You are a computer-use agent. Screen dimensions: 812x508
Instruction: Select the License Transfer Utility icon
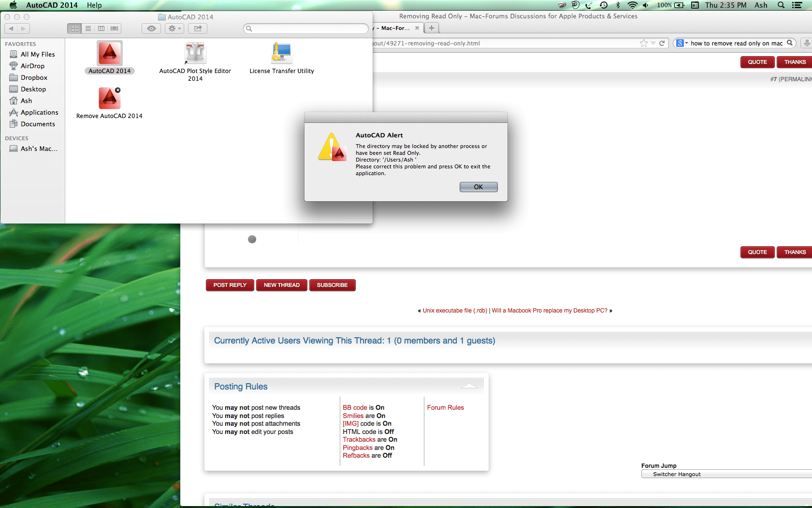[281, 53]
